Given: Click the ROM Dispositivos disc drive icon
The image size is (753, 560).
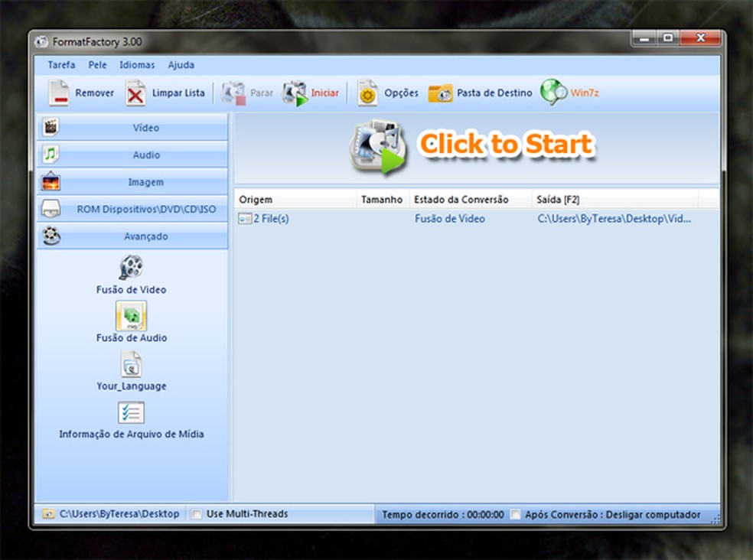Looking at the screenshot, I should (51, 209).
